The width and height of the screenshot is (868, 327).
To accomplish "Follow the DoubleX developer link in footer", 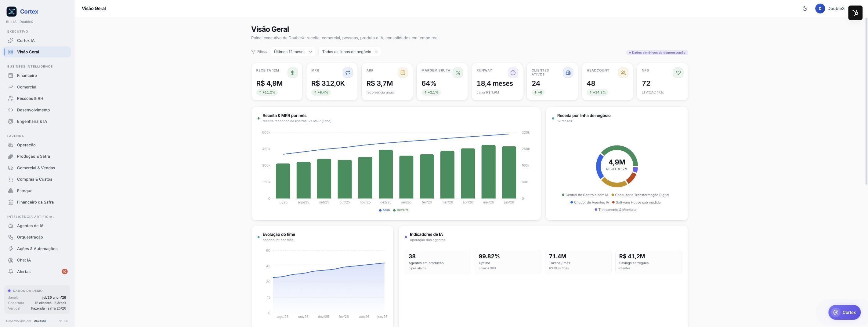I will pyautogui.click(x=40, y=321).
